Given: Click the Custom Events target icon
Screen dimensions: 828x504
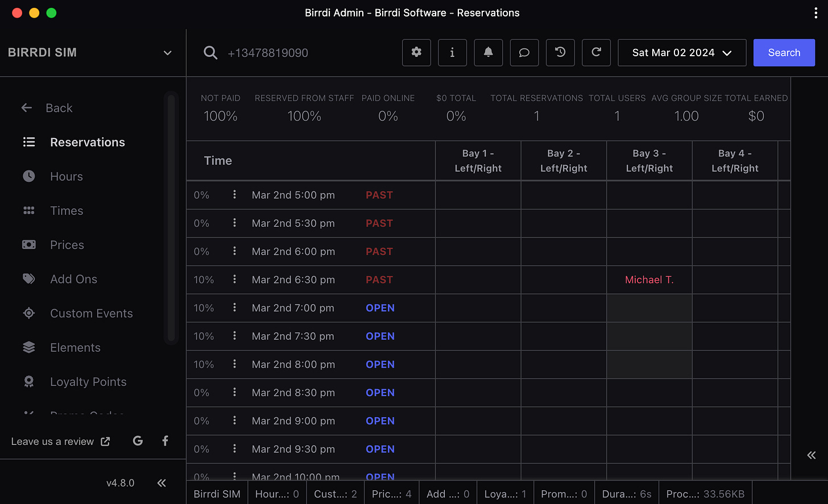Looking at the screenshot, I should coord(29,313).
